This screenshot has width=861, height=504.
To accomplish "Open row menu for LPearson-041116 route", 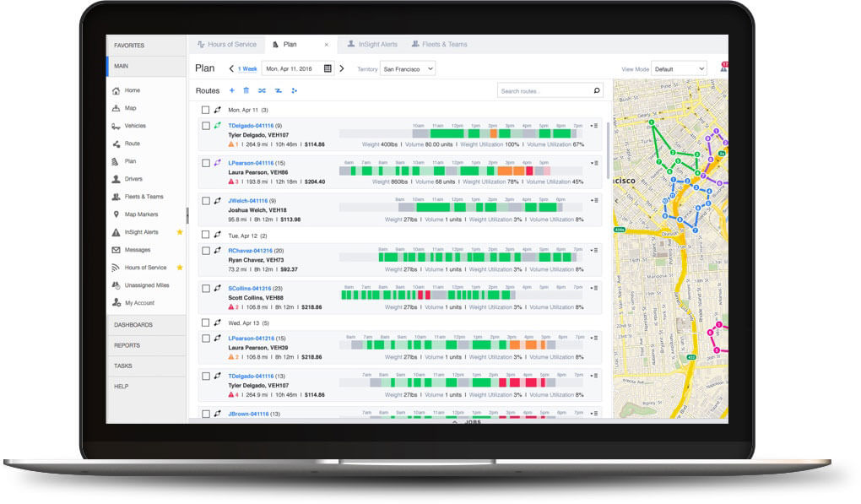I will 595,163.
